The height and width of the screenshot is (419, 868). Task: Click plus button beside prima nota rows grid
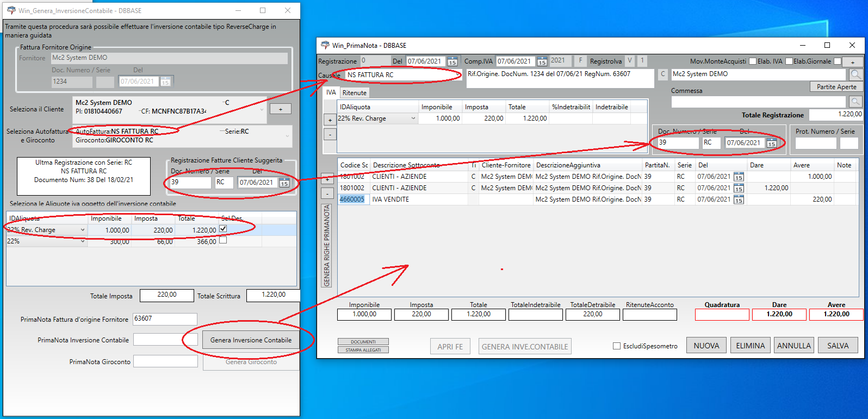(327, 178)
